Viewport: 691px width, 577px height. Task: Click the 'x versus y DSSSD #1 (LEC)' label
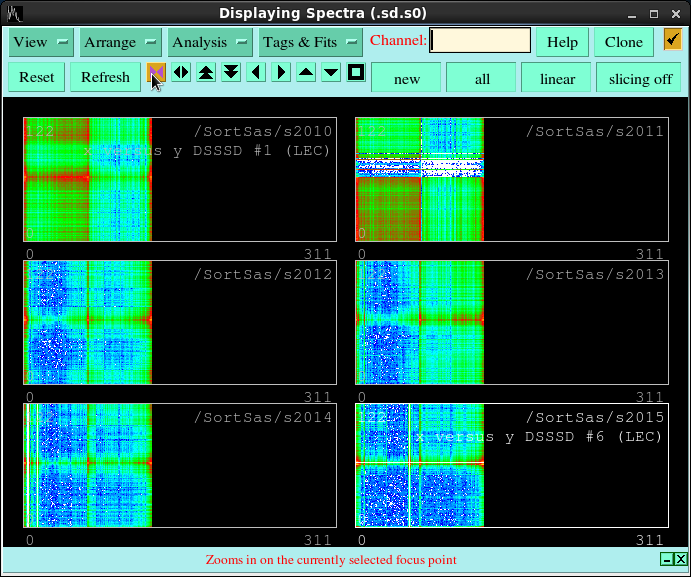click(206, 151)
